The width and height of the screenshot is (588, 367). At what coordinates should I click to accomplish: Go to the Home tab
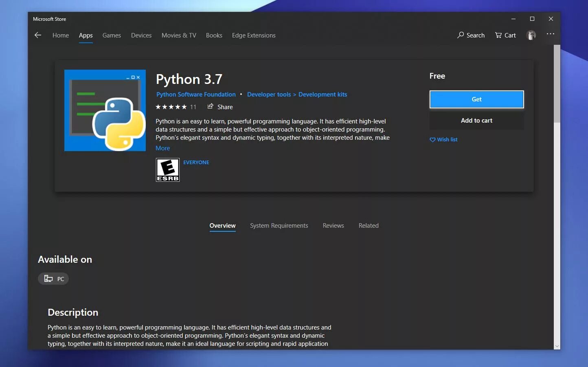[x=61, y=35]
